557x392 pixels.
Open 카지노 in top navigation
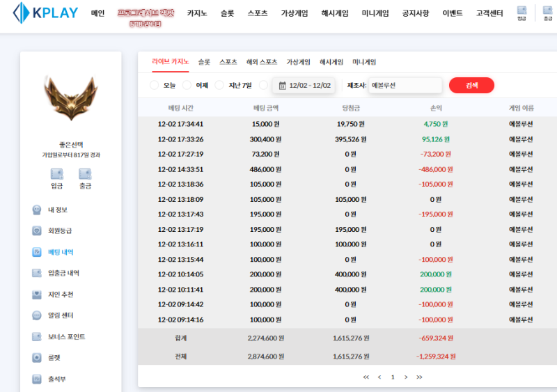coord(197,13)
